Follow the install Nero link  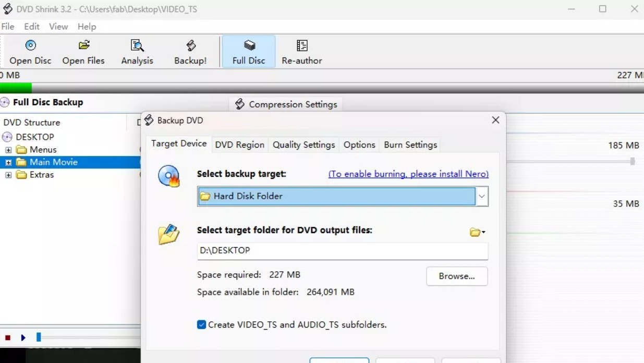coord(408,174)
